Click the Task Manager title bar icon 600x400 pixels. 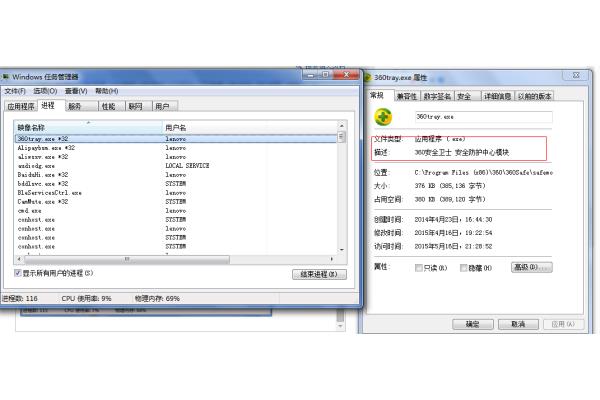6,77
